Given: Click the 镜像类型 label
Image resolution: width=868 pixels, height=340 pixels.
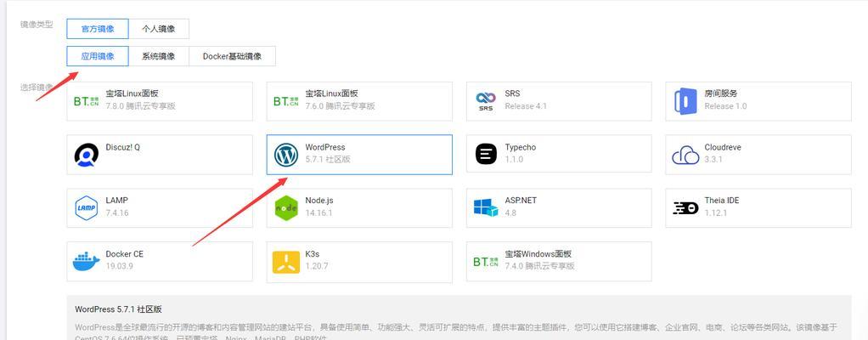Looking at the screenshot, I should tap(37, 25).
